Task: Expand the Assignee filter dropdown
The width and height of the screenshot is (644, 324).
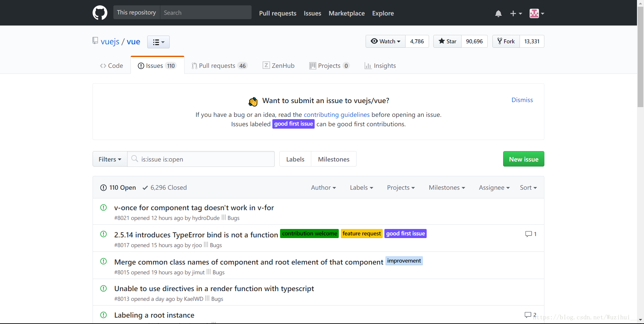Action: pos(494,187)
